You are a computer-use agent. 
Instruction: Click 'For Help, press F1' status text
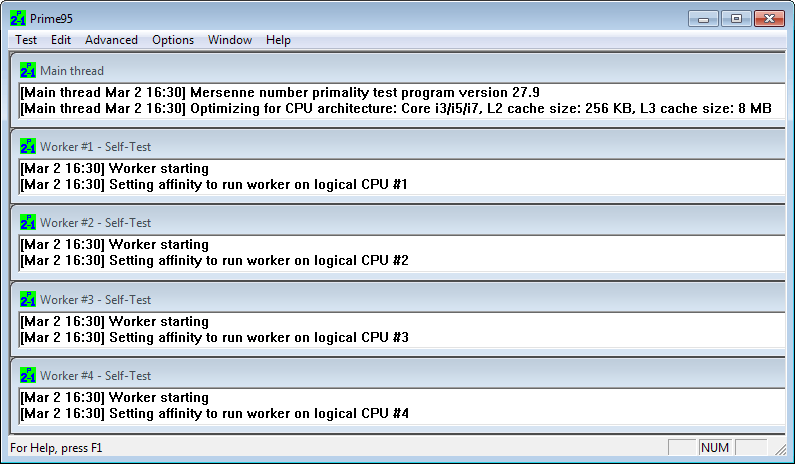(56, 448)
